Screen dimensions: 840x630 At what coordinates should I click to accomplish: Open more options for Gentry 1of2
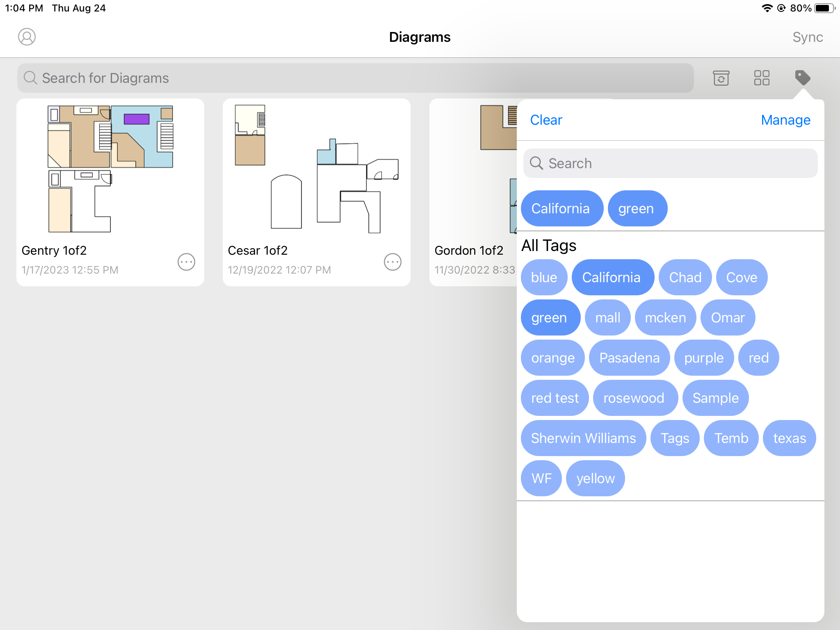186,262
